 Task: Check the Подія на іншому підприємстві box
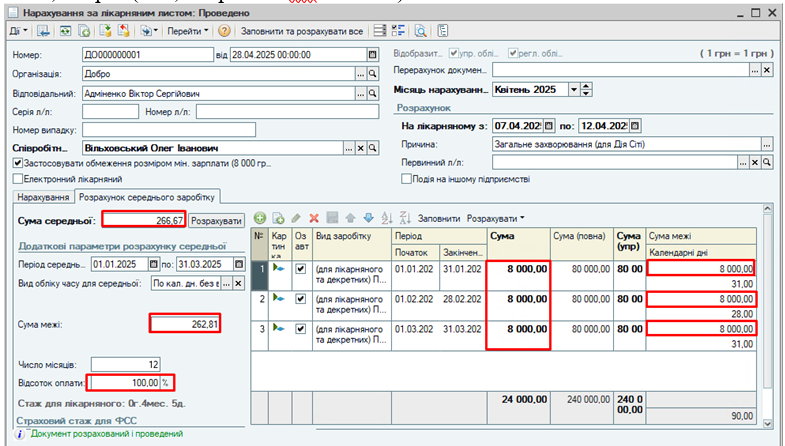(x=406, y=179)
